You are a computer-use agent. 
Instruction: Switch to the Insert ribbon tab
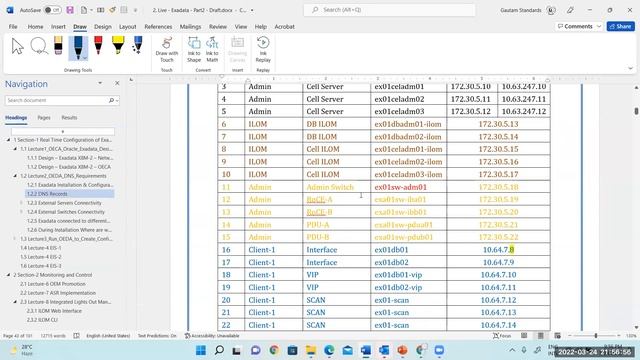pos(58,27)
